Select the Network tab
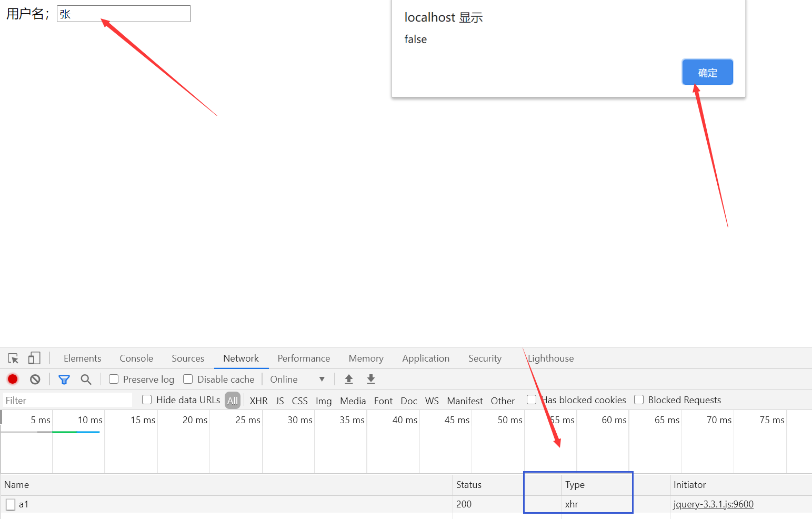The width and height of the screenshot is (812, 519). 241,358
